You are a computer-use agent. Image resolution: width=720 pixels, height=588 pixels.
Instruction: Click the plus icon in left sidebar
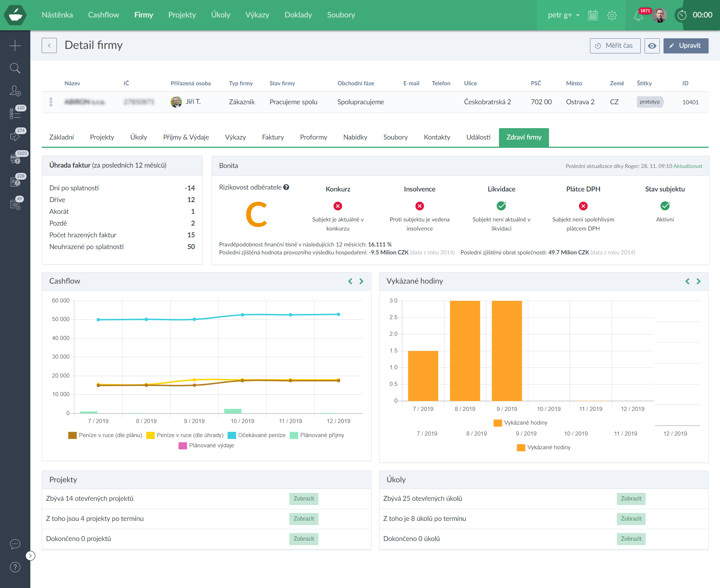15,46
